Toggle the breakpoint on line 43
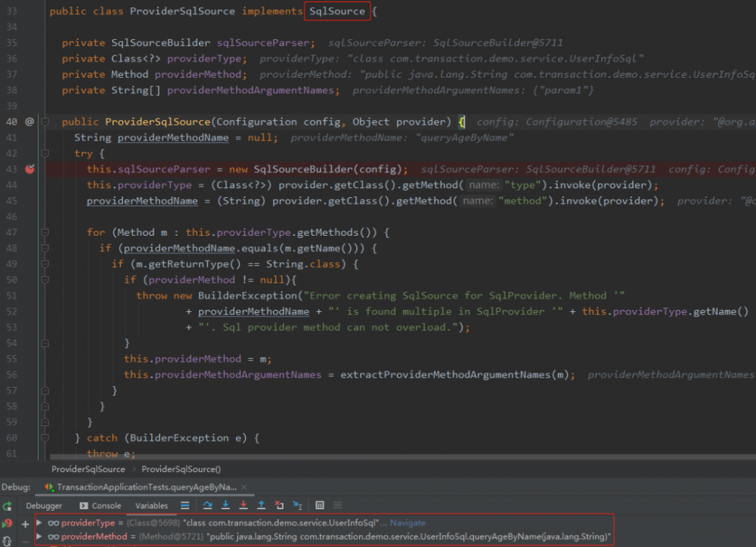The width and height of the screenshot is (756, 547). point(29,169)
